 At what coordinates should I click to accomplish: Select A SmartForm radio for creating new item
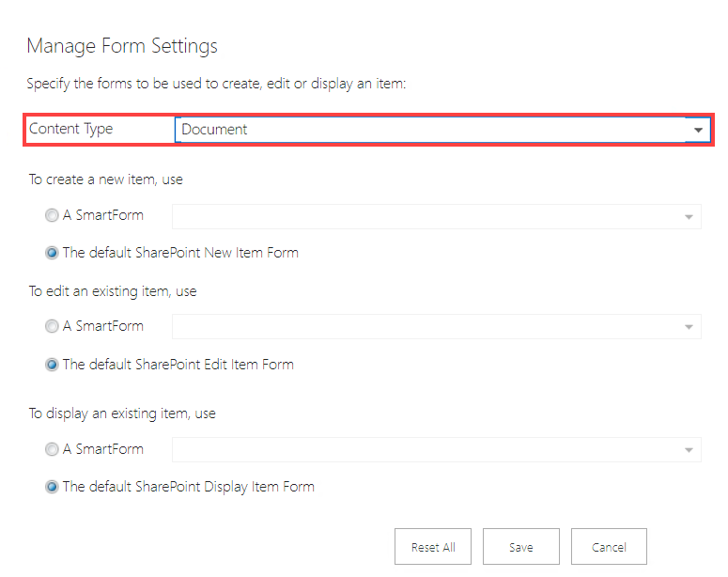point(52,215)
